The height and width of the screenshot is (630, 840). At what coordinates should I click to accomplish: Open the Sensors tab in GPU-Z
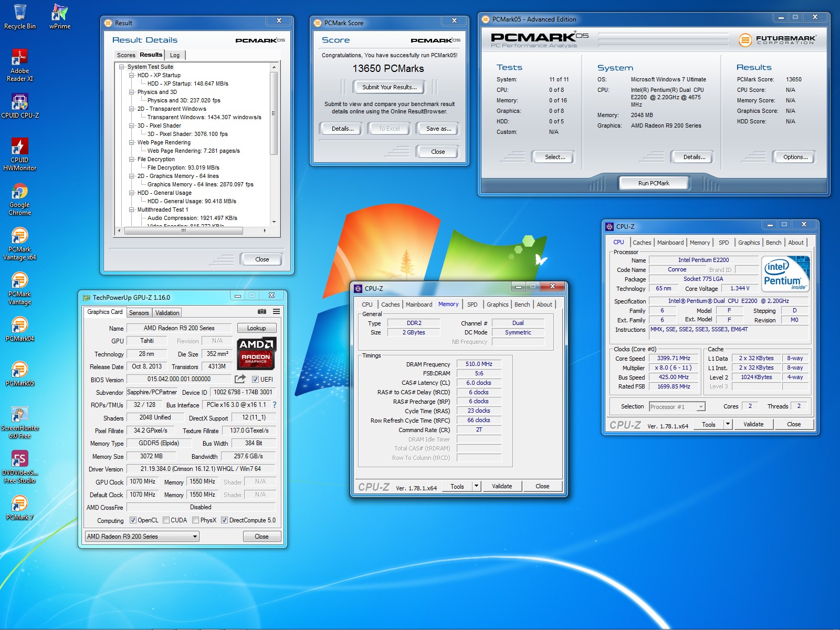pyautogui.click(x=139, y=313)
